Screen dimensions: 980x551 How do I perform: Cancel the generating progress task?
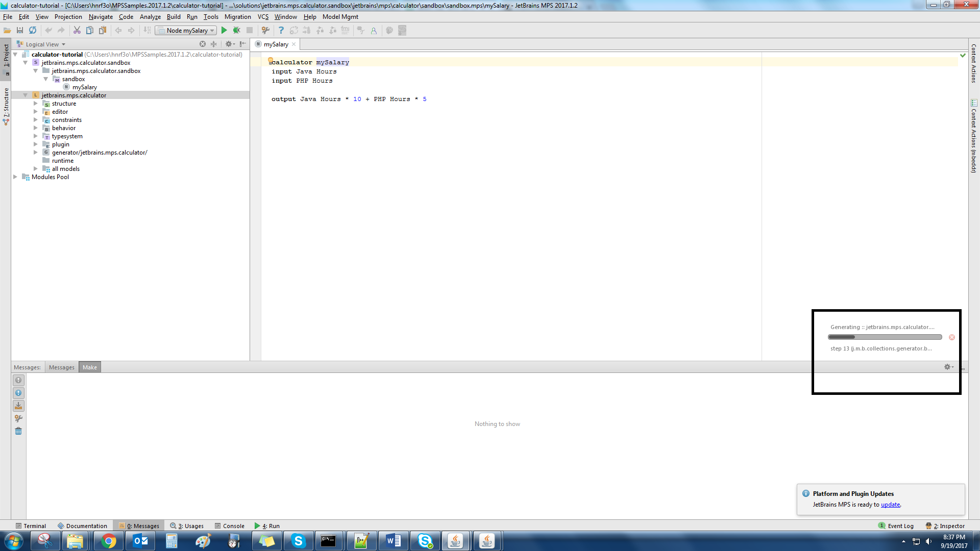[952, 337]
